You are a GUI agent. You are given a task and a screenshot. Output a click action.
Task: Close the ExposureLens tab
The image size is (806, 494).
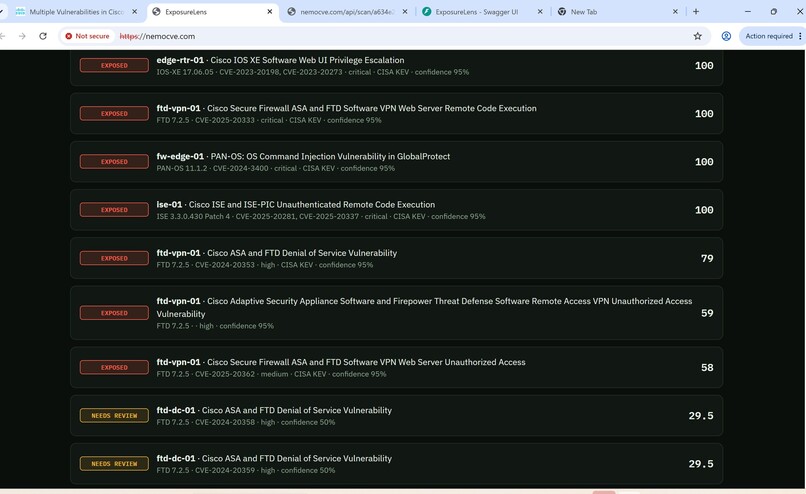click(x=269, y=12)
